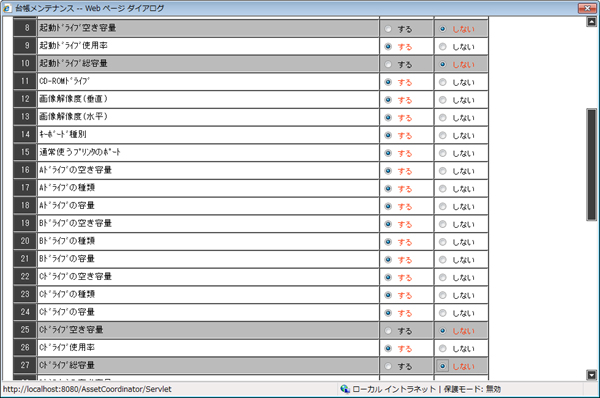Click the selected する radio in row 24
This screenshot has height=398, width=600.
pyautogui.click(x=388, y=313)
